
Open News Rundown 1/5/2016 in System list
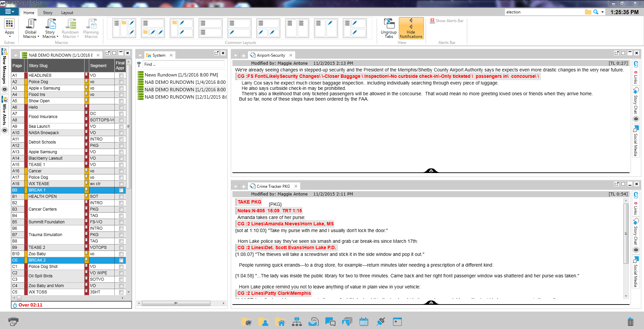[x=181, y=75]
